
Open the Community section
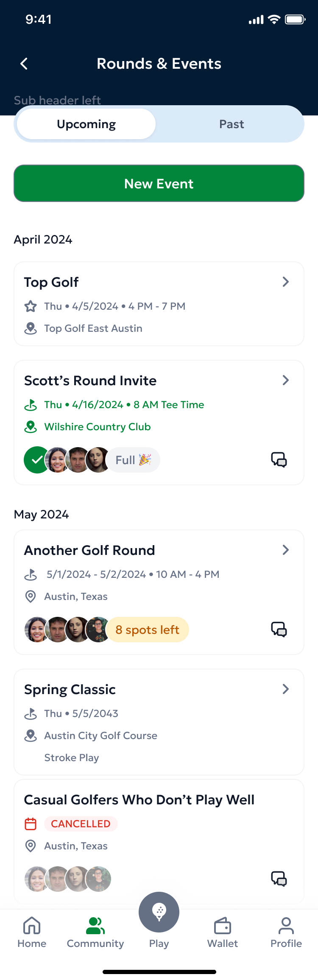(95, 929)
